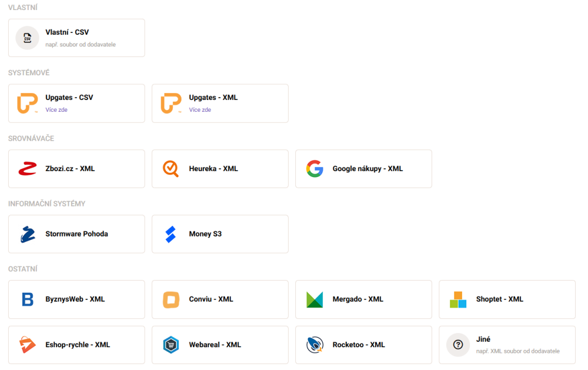Click the ByznysWeb letter B logo
The width and height of the screenshot is (588, 370).
coord(27,299)
